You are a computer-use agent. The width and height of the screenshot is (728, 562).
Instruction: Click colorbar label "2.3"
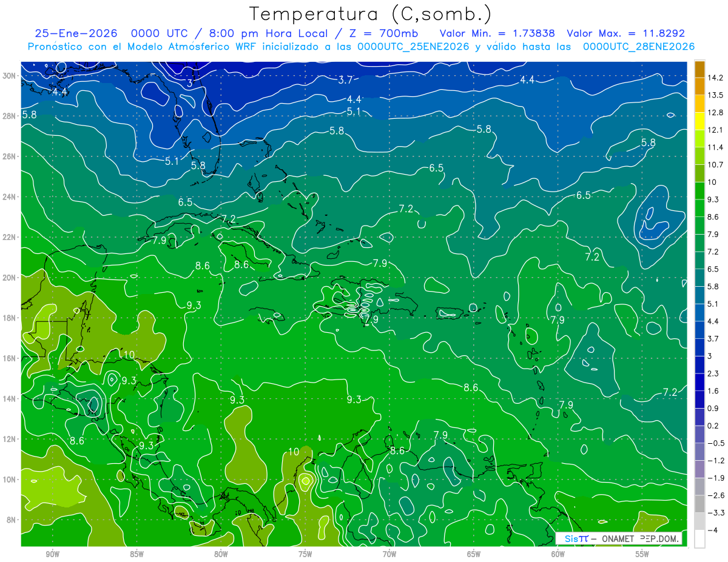tap(713, 373)
